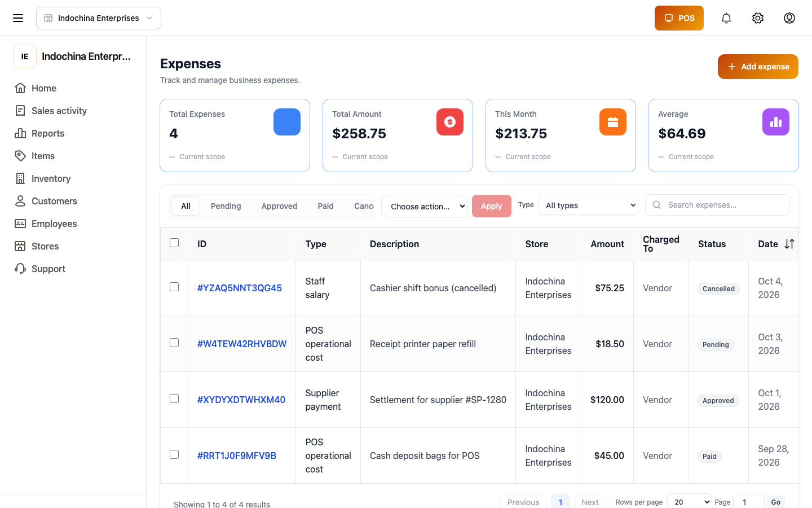Image resolution: width=812 pixels, height=508 pixels.
Task: Click the Add expense button
Action: pos(758,67)
